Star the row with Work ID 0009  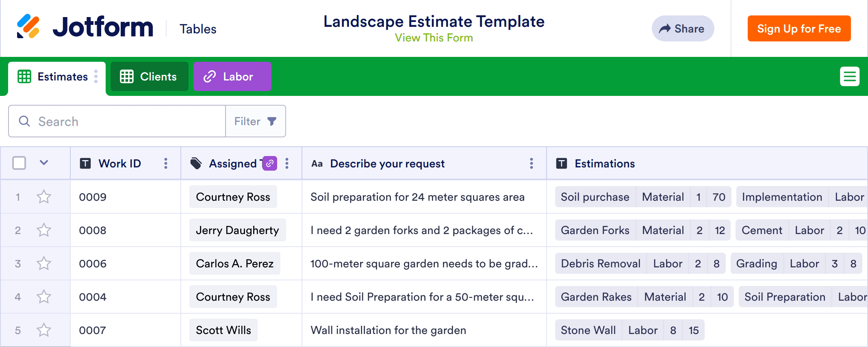[44, 197]
